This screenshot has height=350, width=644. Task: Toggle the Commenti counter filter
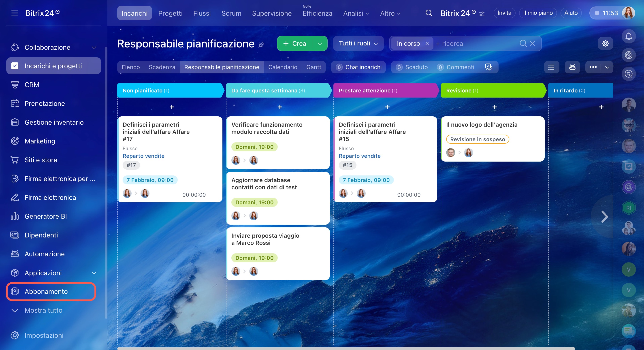456,67
